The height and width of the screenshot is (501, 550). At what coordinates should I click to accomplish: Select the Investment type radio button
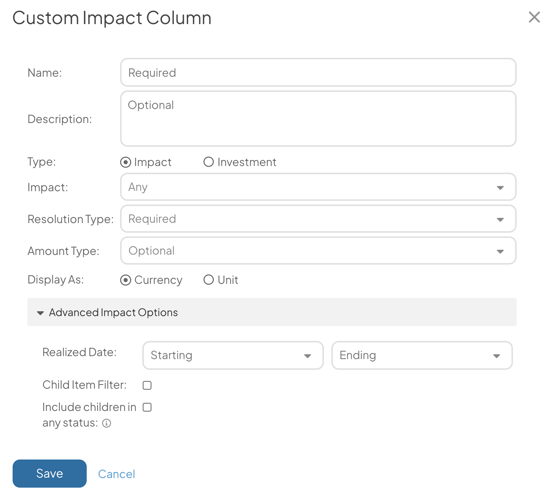tap(208, 162)
